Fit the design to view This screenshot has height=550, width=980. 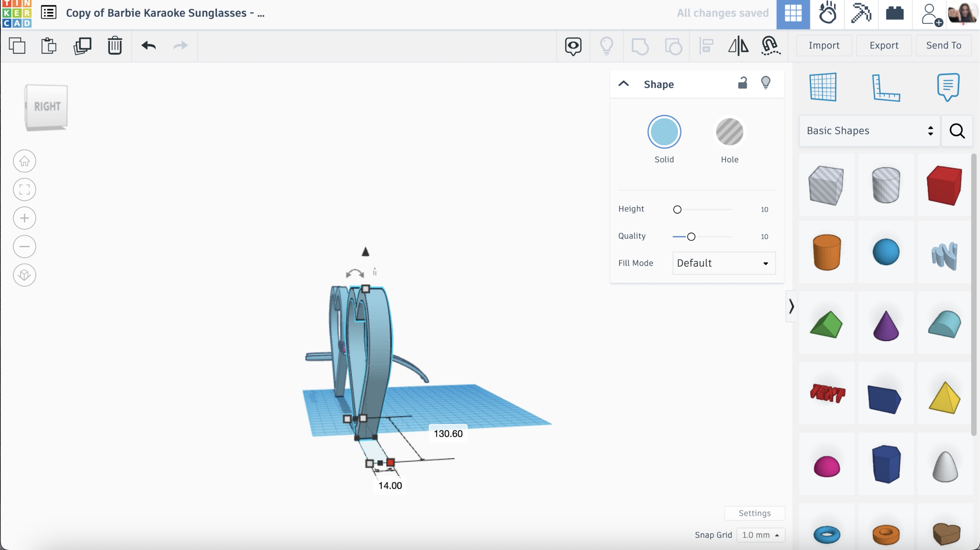pos(24,189)
